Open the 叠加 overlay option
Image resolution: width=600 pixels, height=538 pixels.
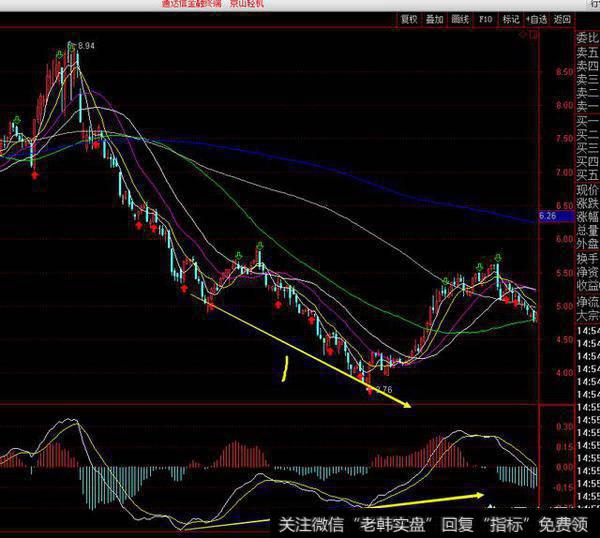click(x=434, y=19)
